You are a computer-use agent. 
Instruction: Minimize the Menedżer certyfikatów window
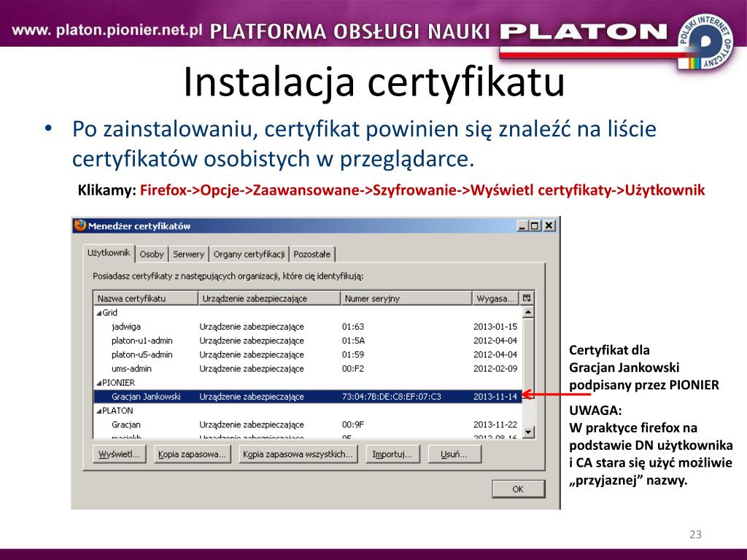[x=523, y=226]
